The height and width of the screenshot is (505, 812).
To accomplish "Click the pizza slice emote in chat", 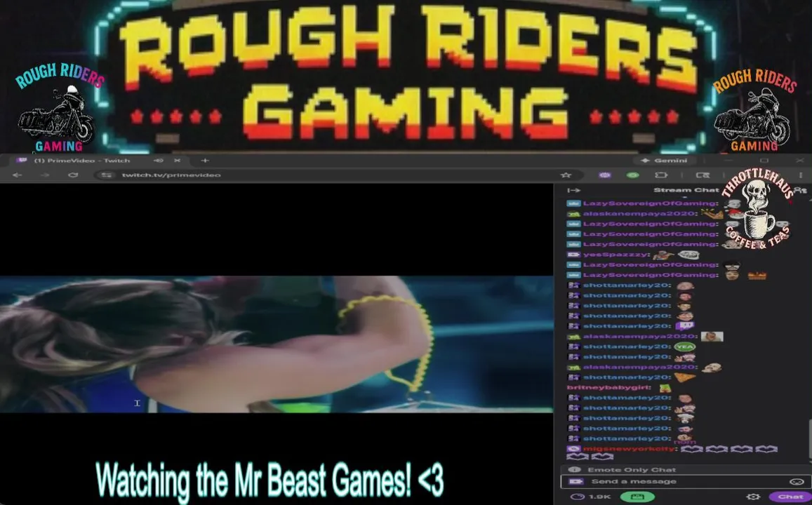I will [685, 378].
